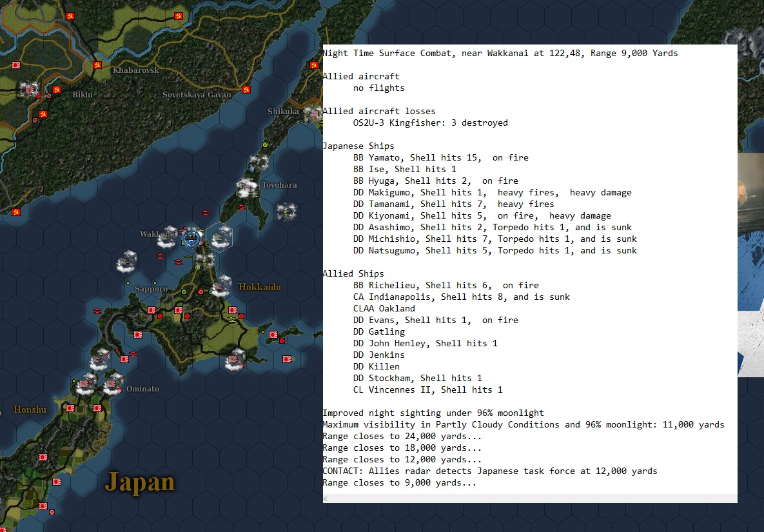Click the 'BB Ise, Shell hits 1' line
The height and width of the screenshot is (532, 764).
(x=404, y=170)
